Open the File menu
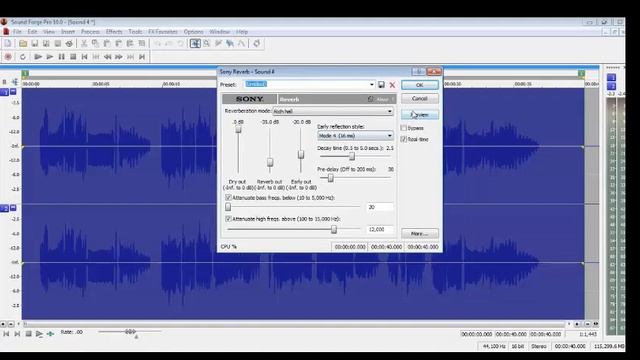This screenshot has width=640, height=360. coord(17,31)
